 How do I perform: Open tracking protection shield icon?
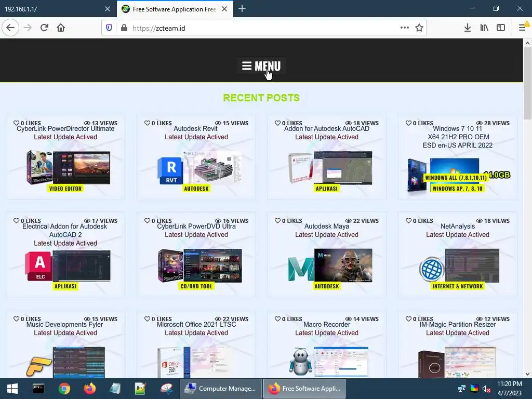[109, 28]
